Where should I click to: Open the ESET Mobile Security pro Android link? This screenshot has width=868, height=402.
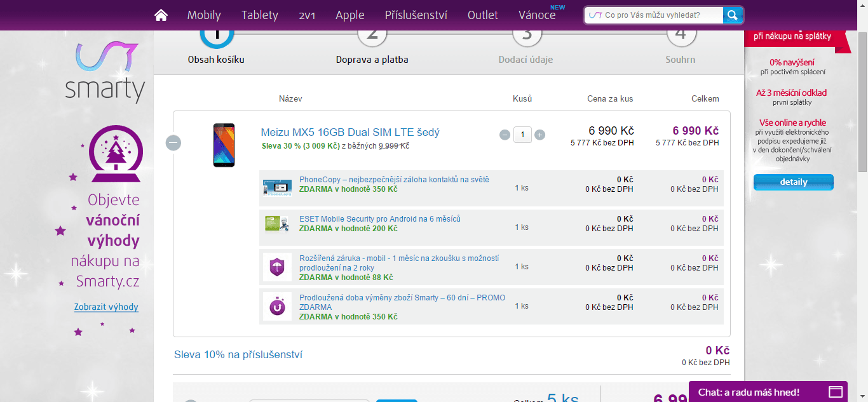(x=380, y=219)
